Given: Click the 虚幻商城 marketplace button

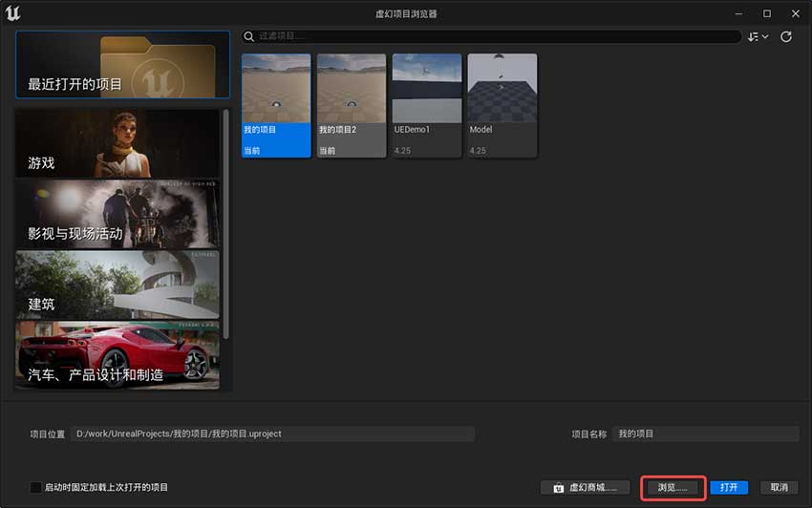Looking at the screenshot, I should click(585, 487).
